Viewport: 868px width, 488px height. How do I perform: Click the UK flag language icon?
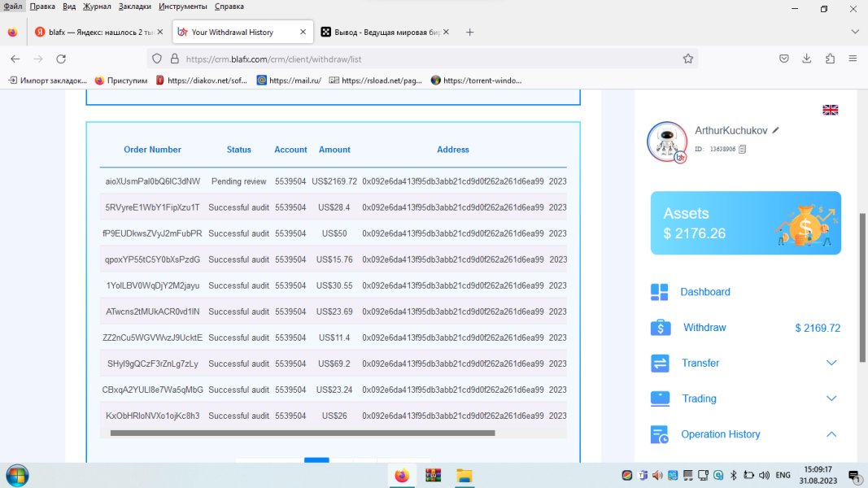pos(830,110)
